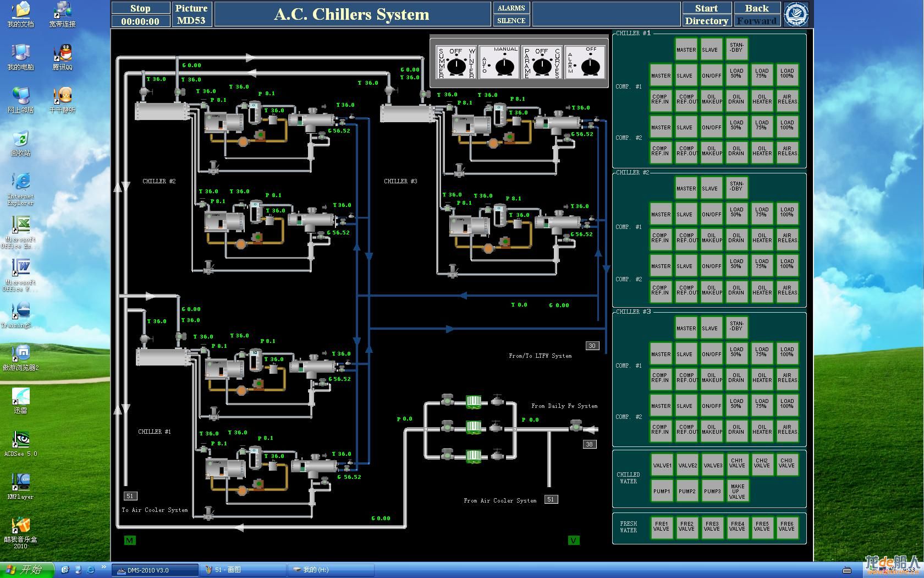
Task: Open the My Documents desktop icon
Action: [x=20, y=14]
